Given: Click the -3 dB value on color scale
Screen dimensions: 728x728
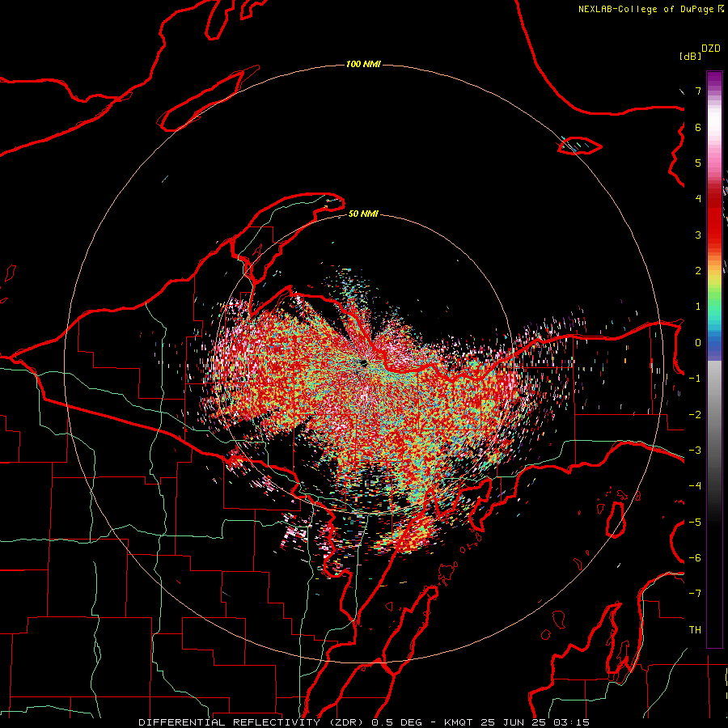Looking at the screenshot, I should (695, 451).
